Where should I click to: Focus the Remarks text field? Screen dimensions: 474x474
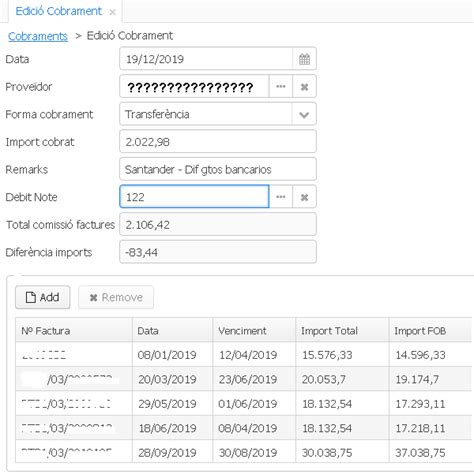click(218, 169)
